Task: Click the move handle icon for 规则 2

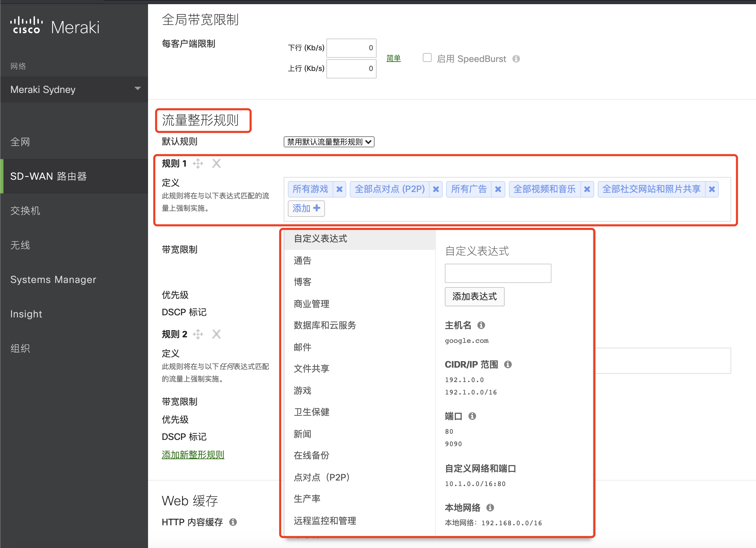Action: pos(198,334)
